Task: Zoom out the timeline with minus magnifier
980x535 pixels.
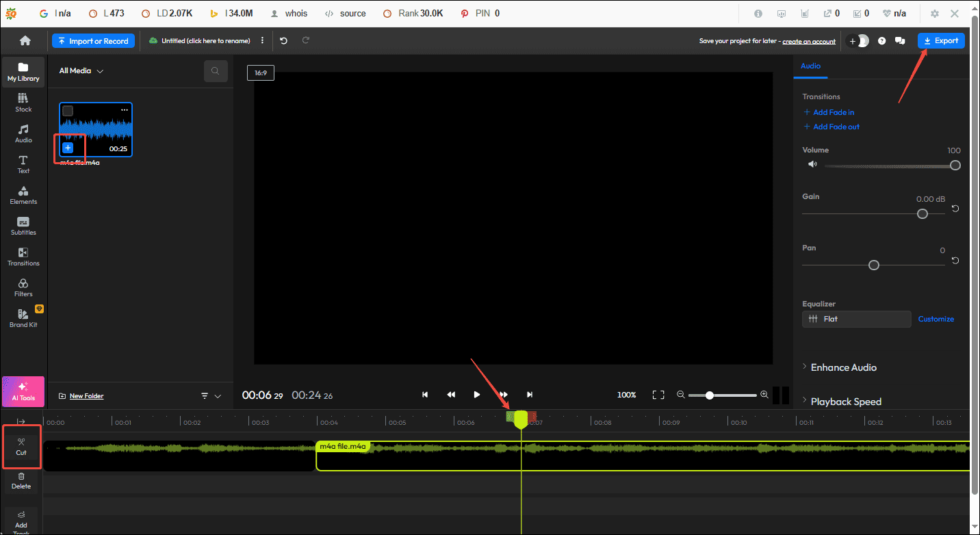Action: [x=681, y=395]
